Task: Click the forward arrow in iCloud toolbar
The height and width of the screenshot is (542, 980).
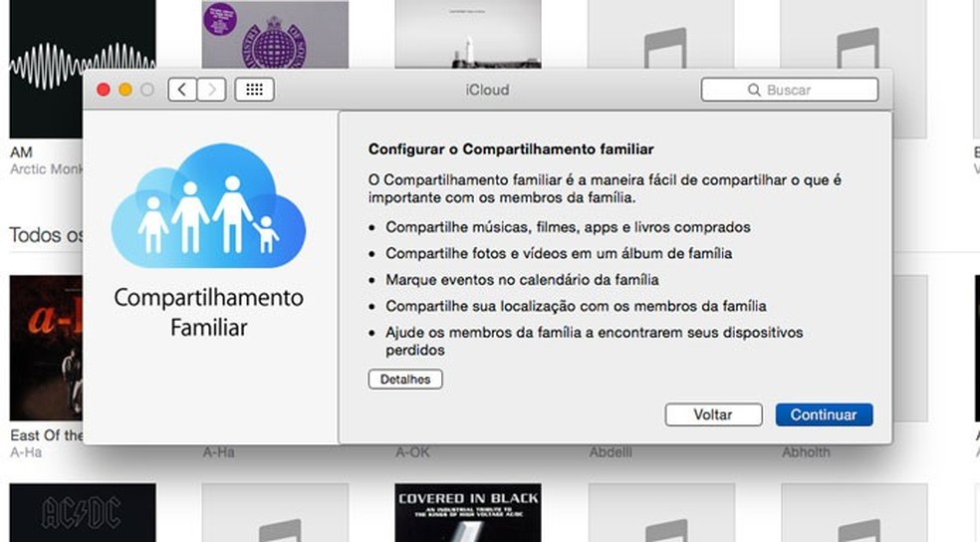Action: tap(212, 90)
